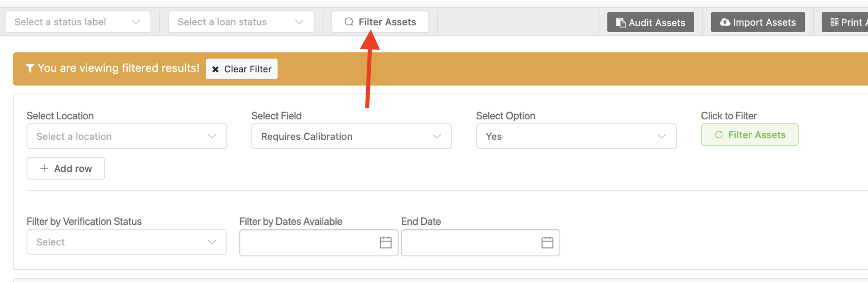This screenshot has height=282, width=868.
Task: Open the Select a location dropdown
Action: pyautogui.click(x=127, y=136)
